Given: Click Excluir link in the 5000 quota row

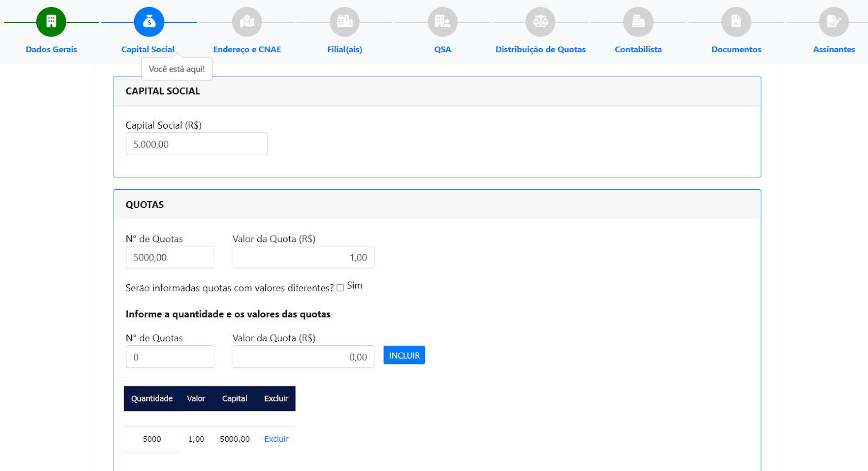Looking at the screenshot, I should [x=276, y=439].
